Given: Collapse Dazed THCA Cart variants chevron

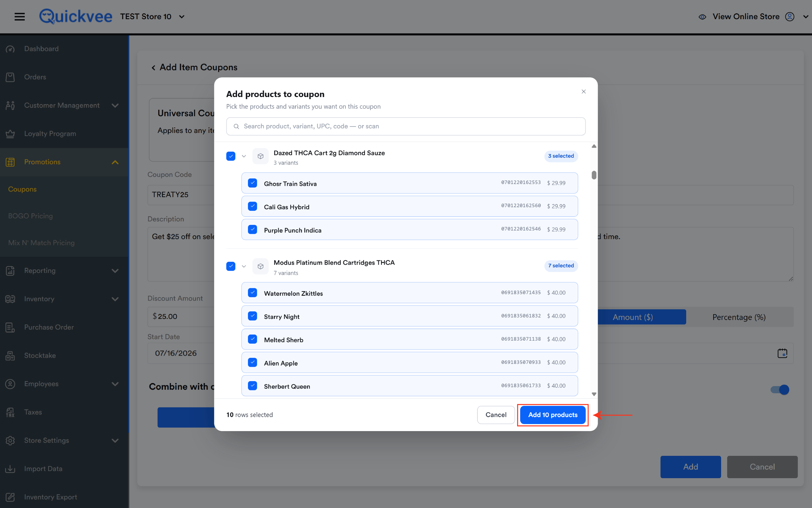Looking at the screenshot, I should click(244, 156).
